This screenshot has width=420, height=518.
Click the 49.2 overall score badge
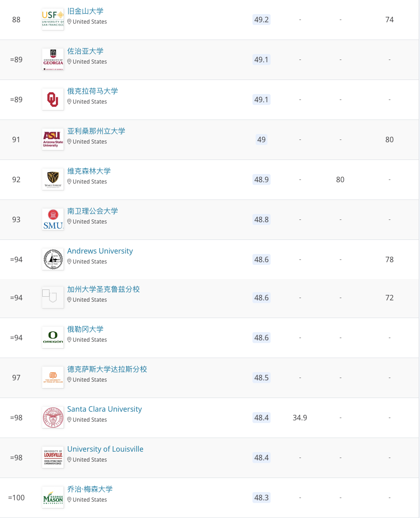pyautogui.click(x=262, y=20)
